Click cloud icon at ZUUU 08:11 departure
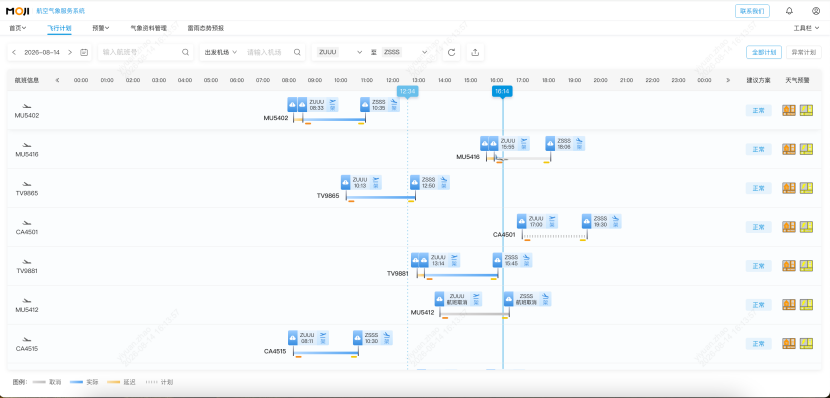 tap(293, 338)
